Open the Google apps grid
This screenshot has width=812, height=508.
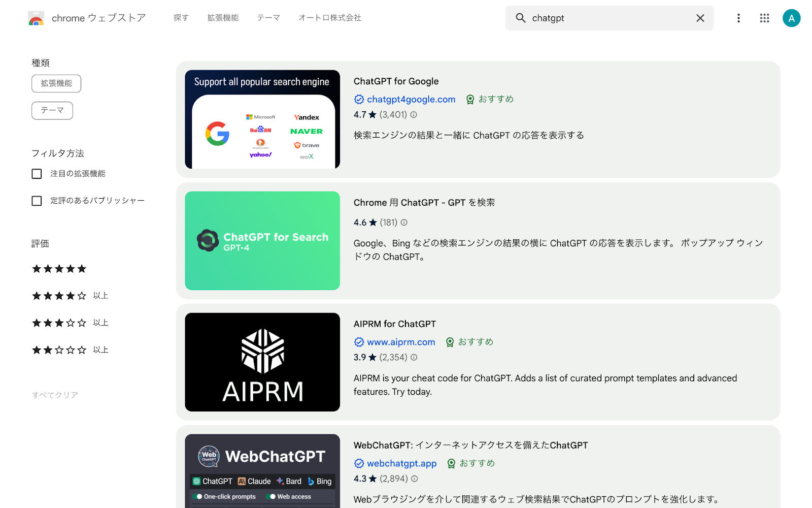764,18
